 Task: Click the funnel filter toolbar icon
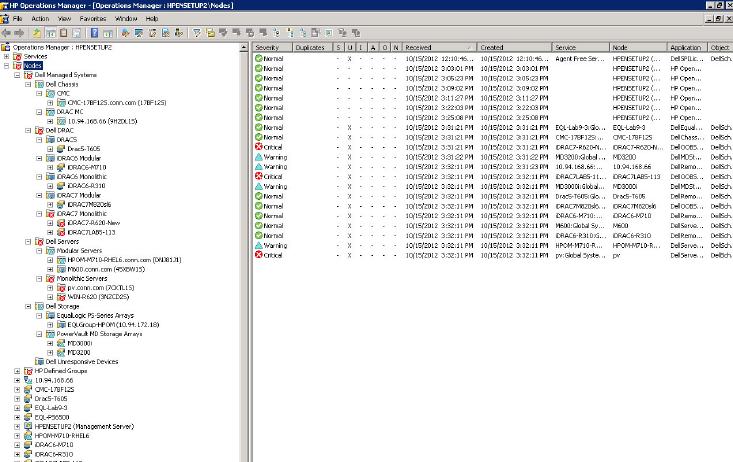click(197, 33)
